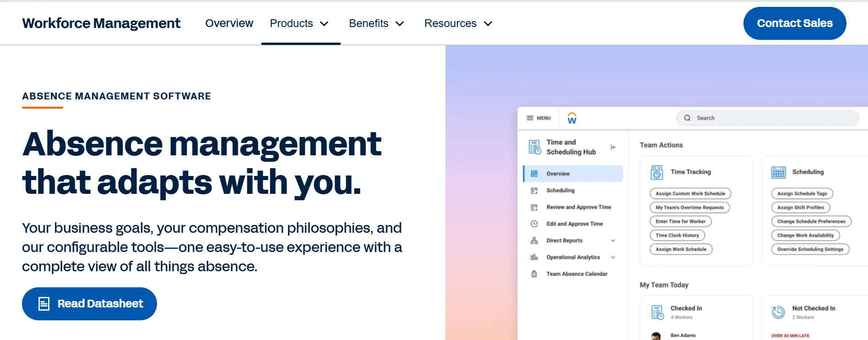This screenshot has width=868, height=340.
Task: Open Review and Approve Time
Action: click(579, 207)
